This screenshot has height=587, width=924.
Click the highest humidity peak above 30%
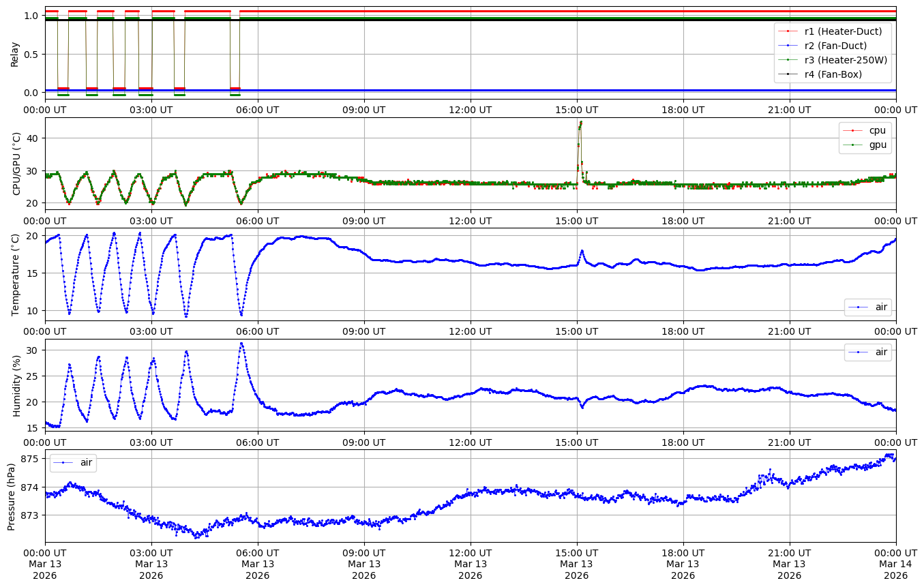pos(241,344)
